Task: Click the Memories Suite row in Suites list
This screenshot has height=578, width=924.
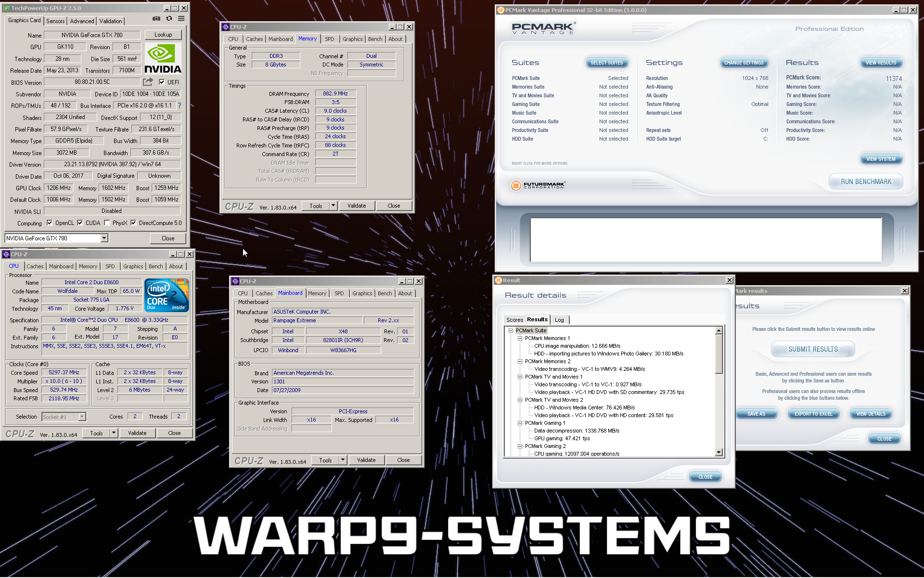Action: pyautogui.click(x=570, y=87)
